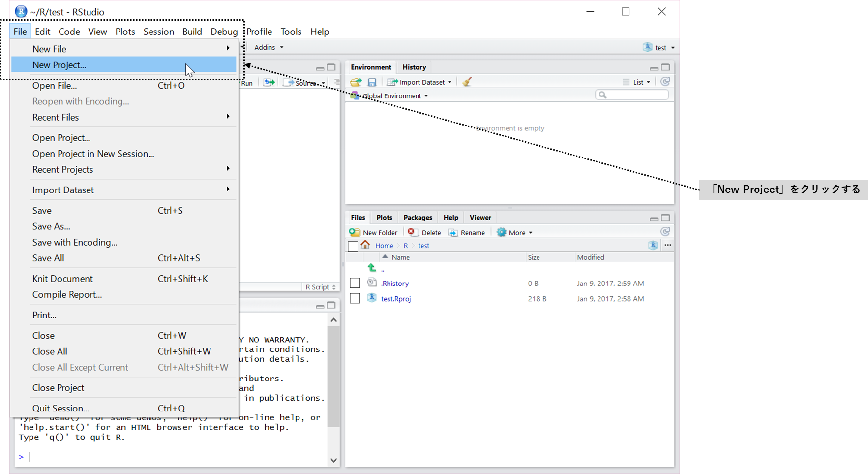Viewport: 868px width, 474px height.
Task: Navigate up using the green arrow icon
Action: 372,268
